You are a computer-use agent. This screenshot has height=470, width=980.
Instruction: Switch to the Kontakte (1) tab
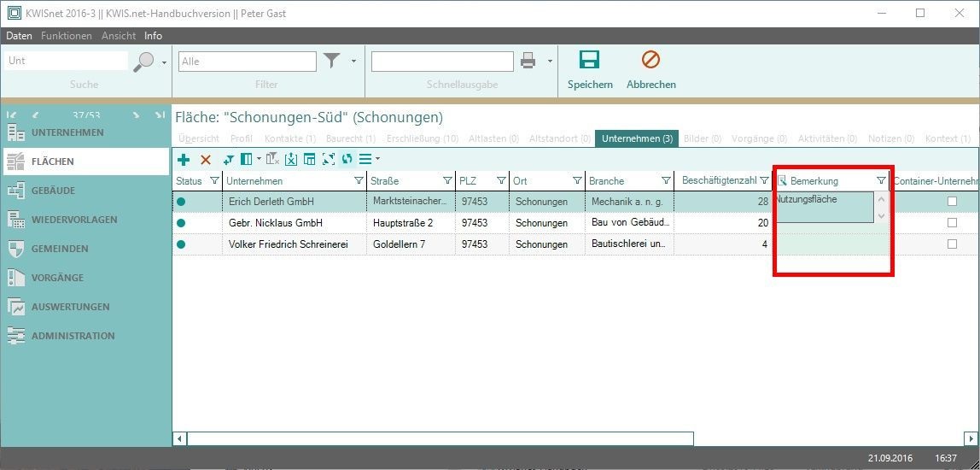tap(289, 138)
